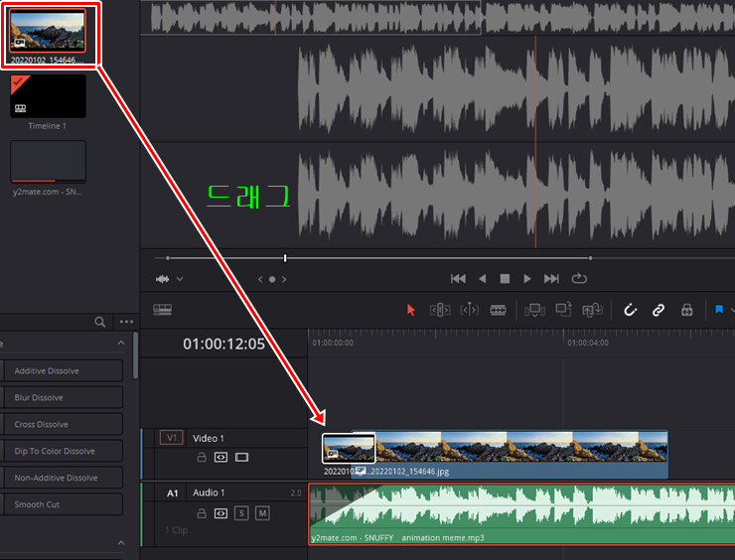
Task: Select the Non-Additive Dissolve transition
Action: pyautogui.click(x=63, y=478)
